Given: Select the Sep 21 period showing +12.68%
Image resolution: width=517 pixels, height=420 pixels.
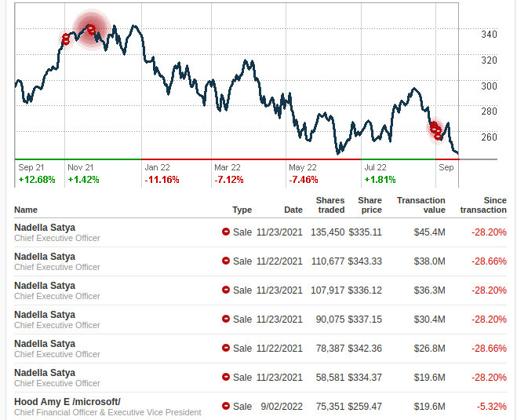Looking at the screenshot, I should point(36,173).
